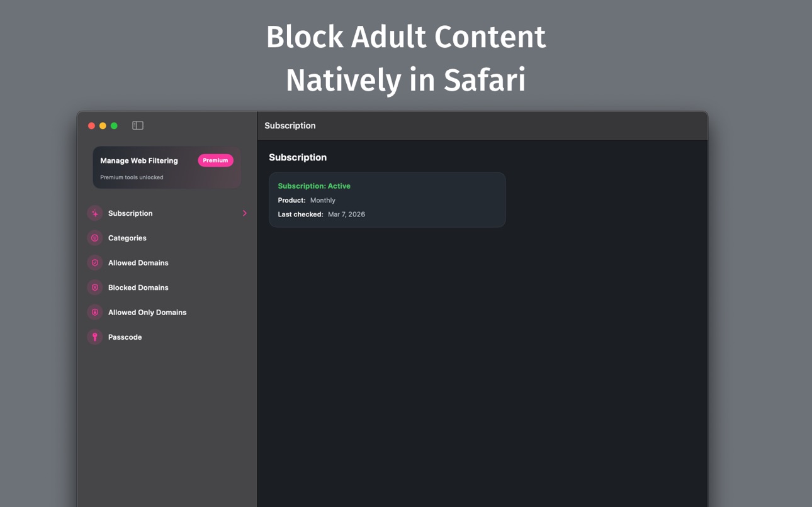Click the Passcode key icon
812x507 pixels.
pos(94,337)
